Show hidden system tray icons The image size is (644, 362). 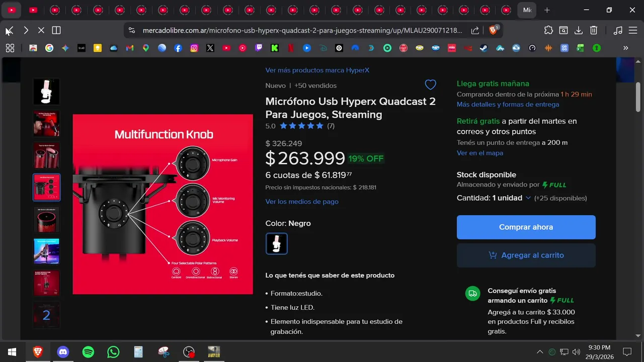tap(540, 352)
